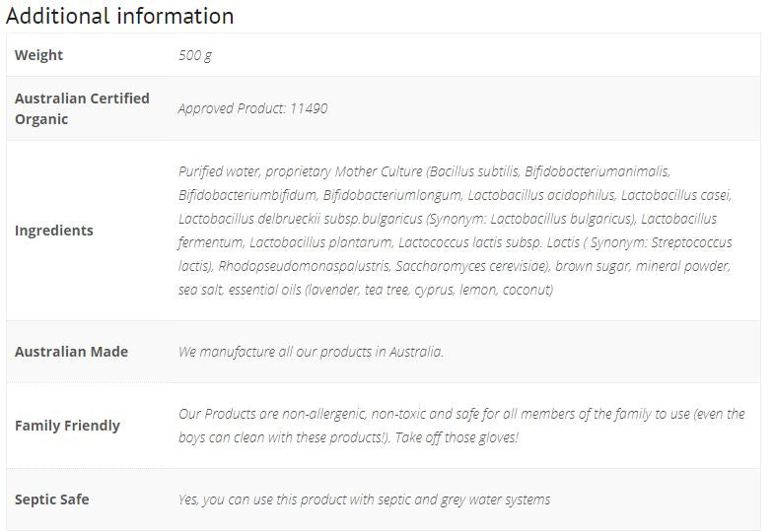Viewport: 774px width, 532px height.
Task: Click the Take off those gloves sentence
Action: [x=457, y=437]
